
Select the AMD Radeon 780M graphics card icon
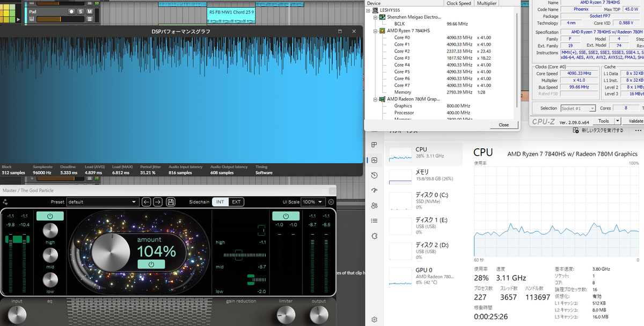[x=382, y=99]
